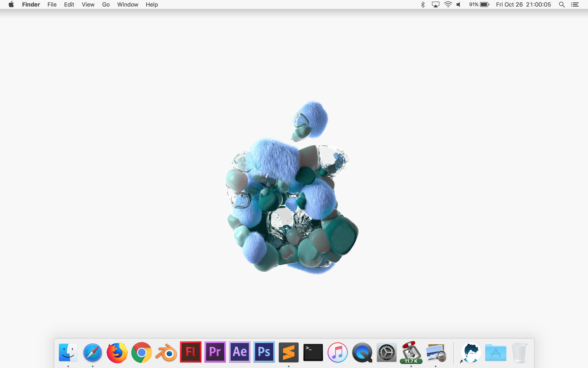This screenshot has height=368, width=588.
Task: Open the Edit menu
Action: pyautogui.click(x=69, y=4)
